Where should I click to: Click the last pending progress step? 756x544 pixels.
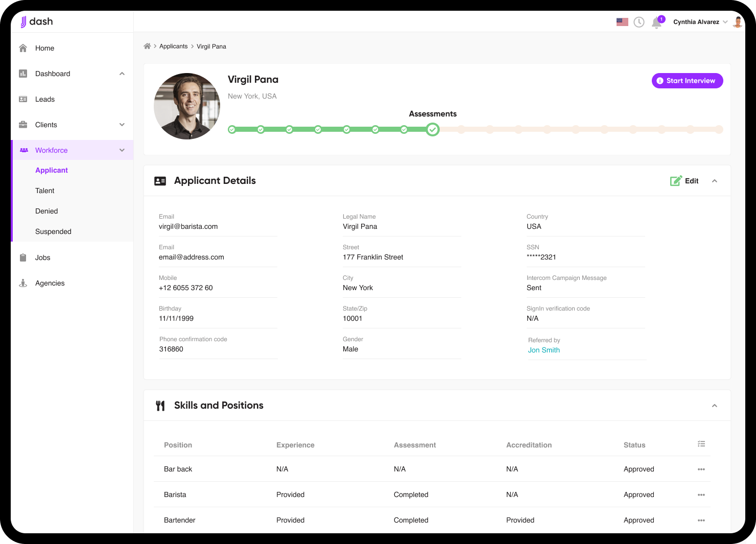point(719,130)
